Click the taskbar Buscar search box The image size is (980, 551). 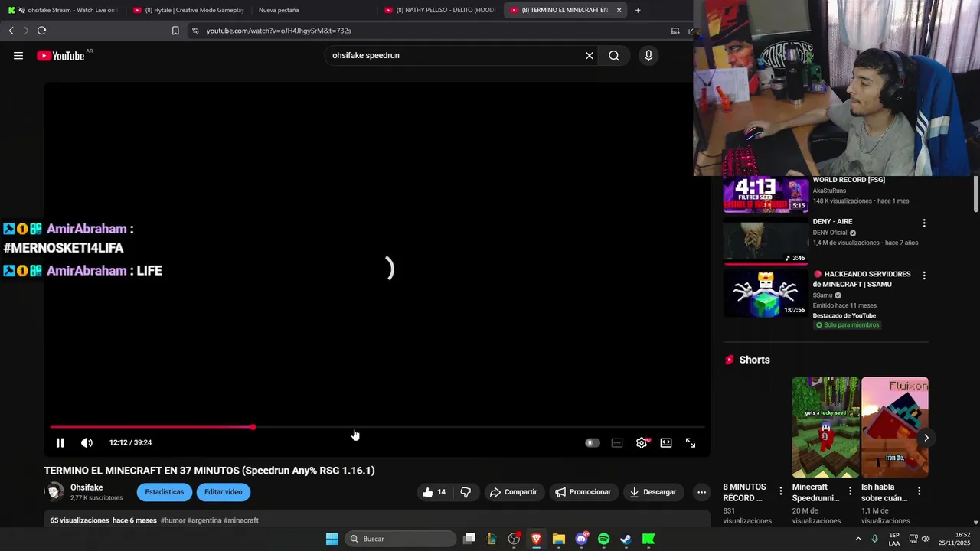400,539
